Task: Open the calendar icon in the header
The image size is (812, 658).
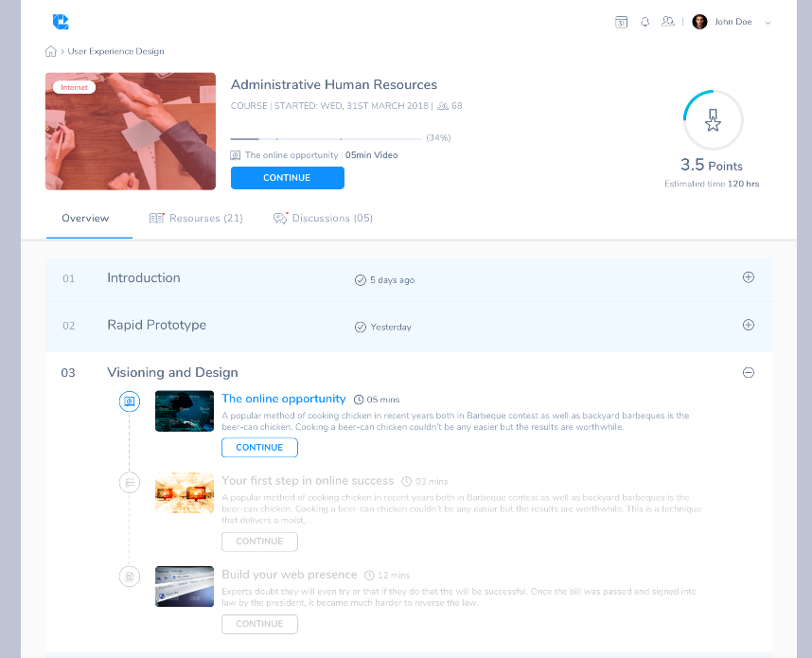Action: 622,22
